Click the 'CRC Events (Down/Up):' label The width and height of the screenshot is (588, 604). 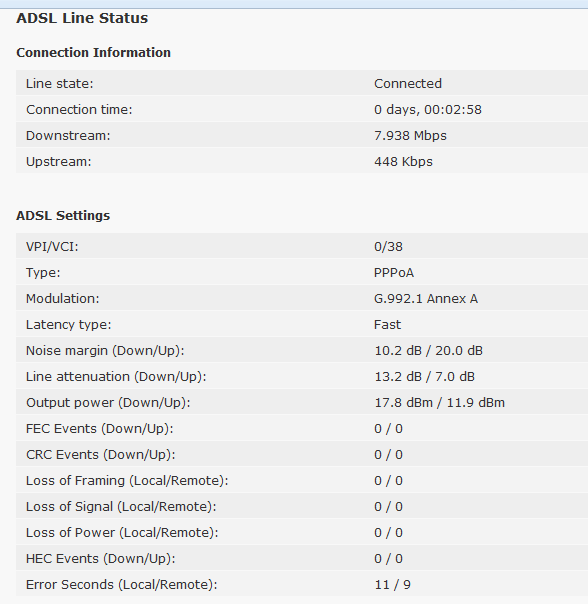coord(101,455)
